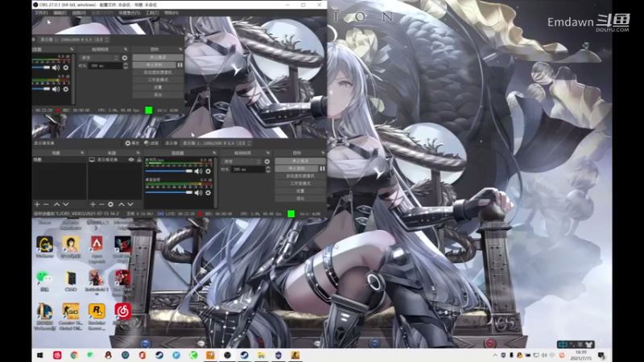
Task: Open the Tools (工具) menu
Action: click(152, 13)
